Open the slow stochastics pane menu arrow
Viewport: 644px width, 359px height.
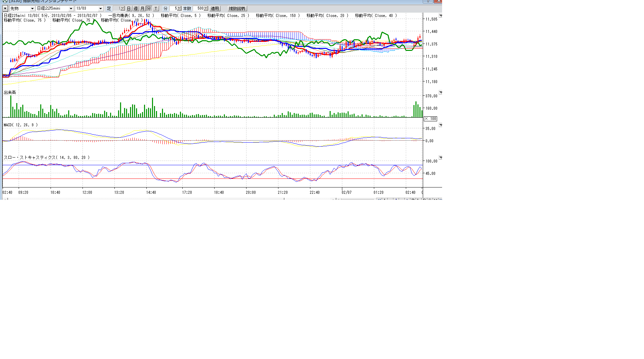[x=440, y=158]
